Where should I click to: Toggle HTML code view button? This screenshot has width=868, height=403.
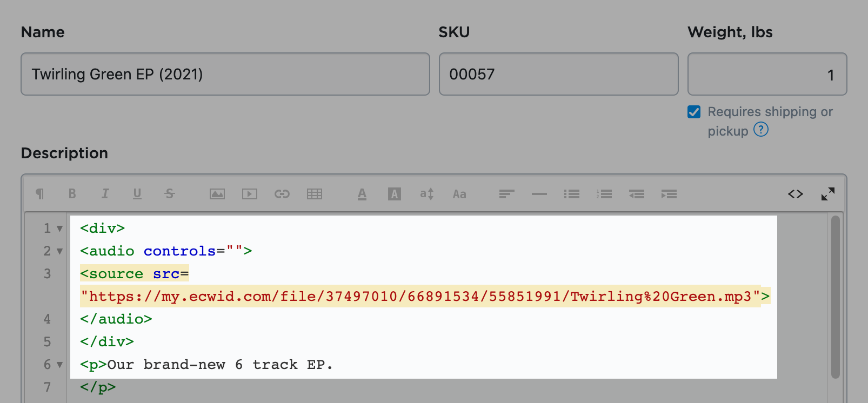click(x=796, y=194)
